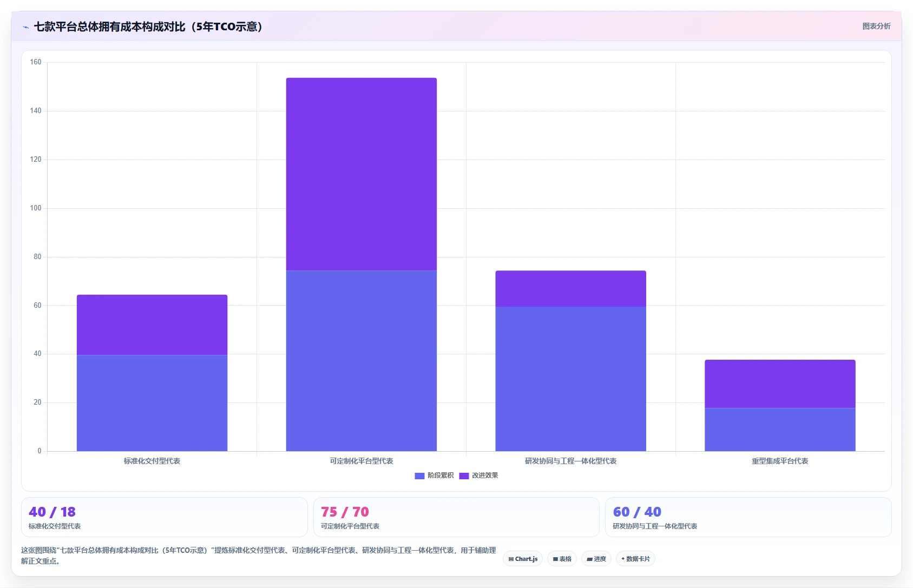Click the purple bar for 研发协同与工程一体化型代表

(571, 289)
